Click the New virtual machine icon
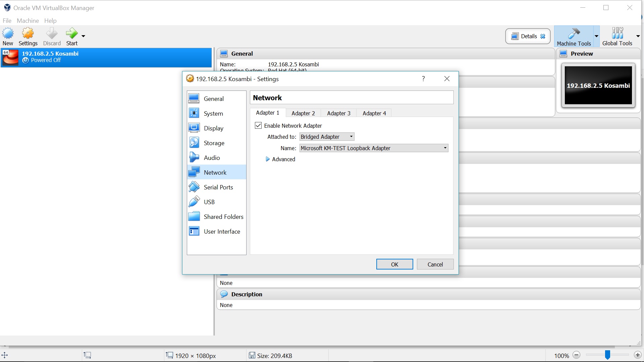The image size is (644, 362). (x=8, y=34)
